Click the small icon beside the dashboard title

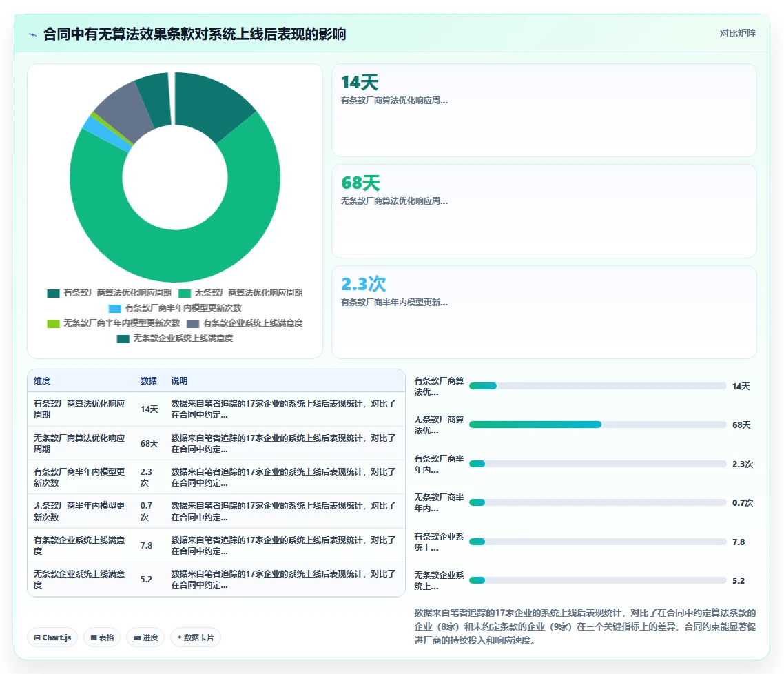pos(33,34)
